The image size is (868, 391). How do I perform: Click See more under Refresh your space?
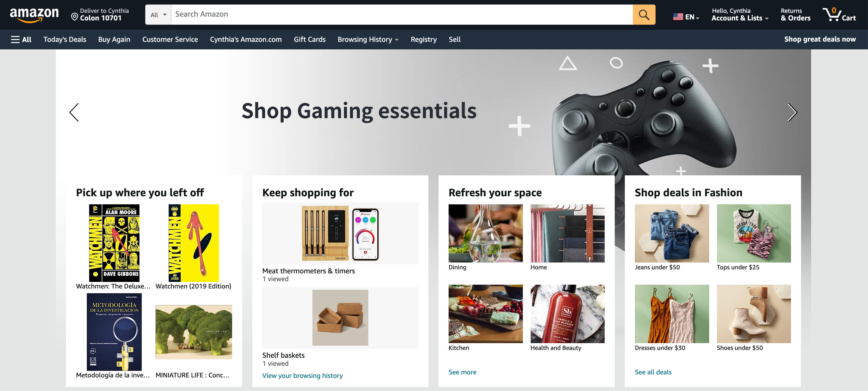coord(462,372)
